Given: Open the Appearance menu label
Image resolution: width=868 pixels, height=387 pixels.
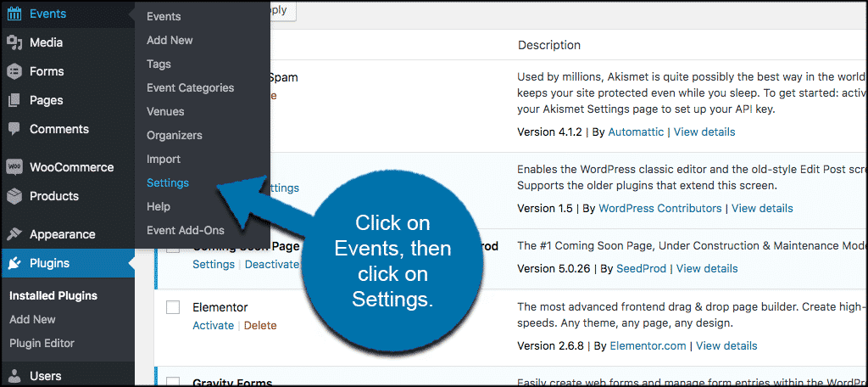Looking at the screenshot, I should click(x=63, y=234).
